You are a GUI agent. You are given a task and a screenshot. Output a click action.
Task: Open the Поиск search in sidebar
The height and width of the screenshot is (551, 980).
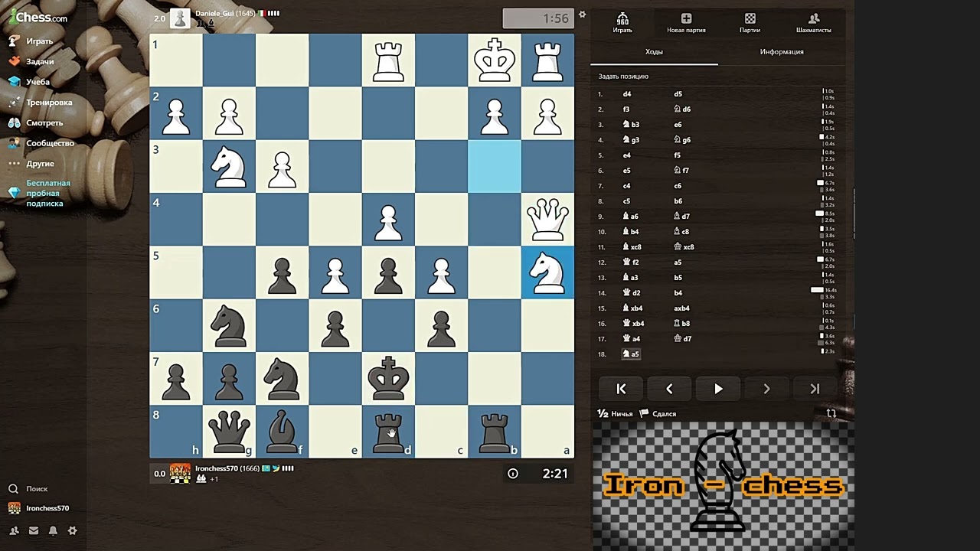point(28,488)
